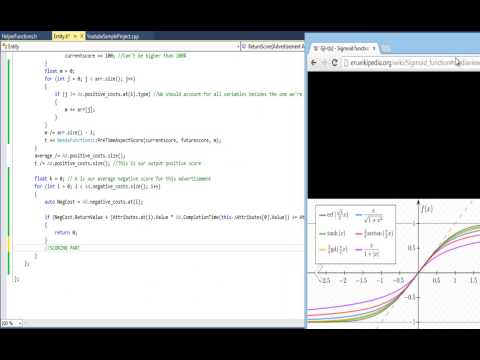This screenshot has height=360, width=480.
Task: Click the f(x) axis label on graph
Action: coord(427,209)
